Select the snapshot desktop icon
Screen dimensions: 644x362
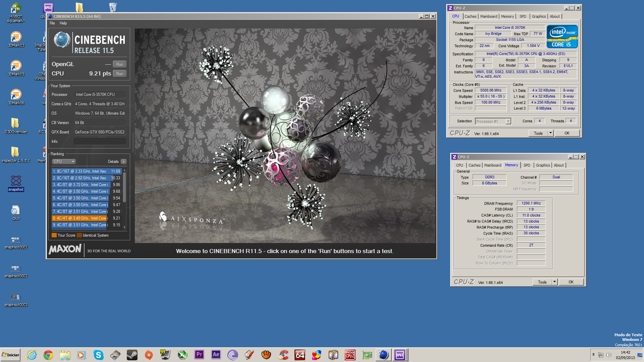click(16, 183)
